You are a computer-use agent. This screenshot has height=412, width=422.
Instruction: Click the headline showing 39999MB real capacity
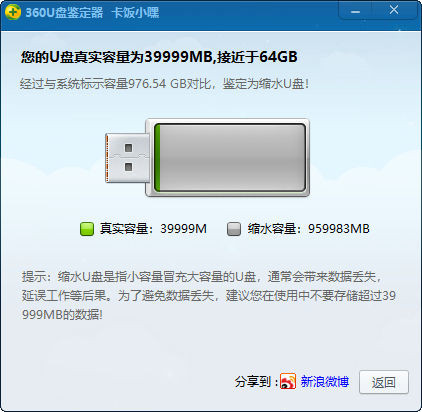point(159,57)
